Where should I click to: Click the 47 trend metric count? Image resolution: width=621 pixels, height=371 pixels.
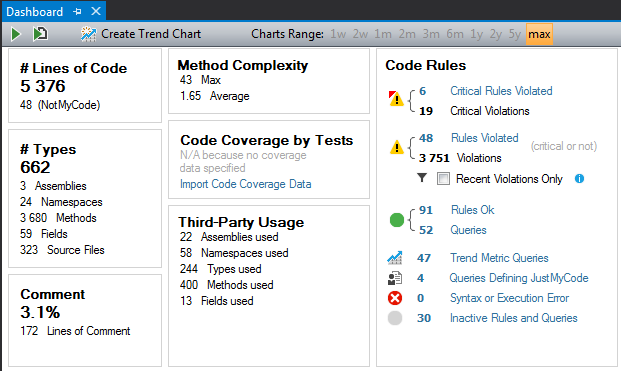point(424,258)
